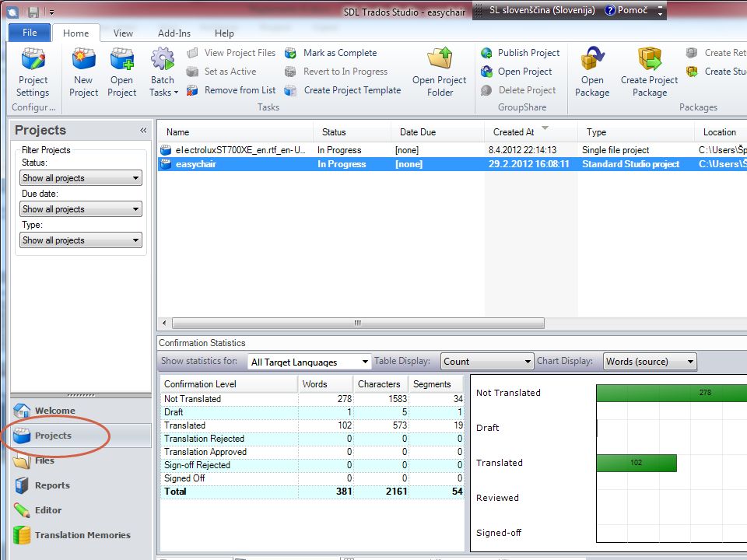The height and width of the screenshot is (560, 747).
Task: Click Create Project Template
Action: (343, 90)
